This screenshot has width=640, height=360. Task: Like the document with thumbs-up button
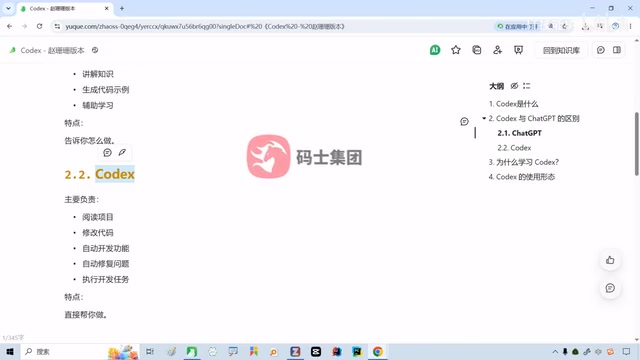click(610, 260)
